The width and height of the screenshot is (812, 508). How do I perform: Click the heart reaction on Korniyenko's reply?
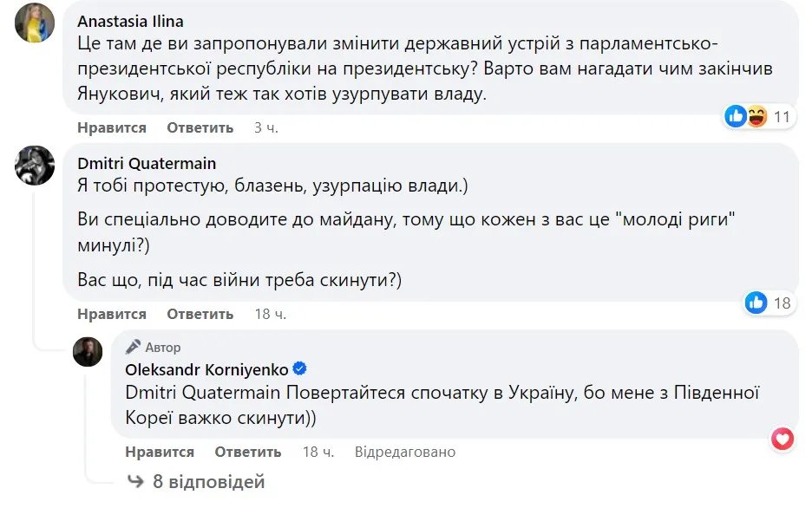(783, 440)
